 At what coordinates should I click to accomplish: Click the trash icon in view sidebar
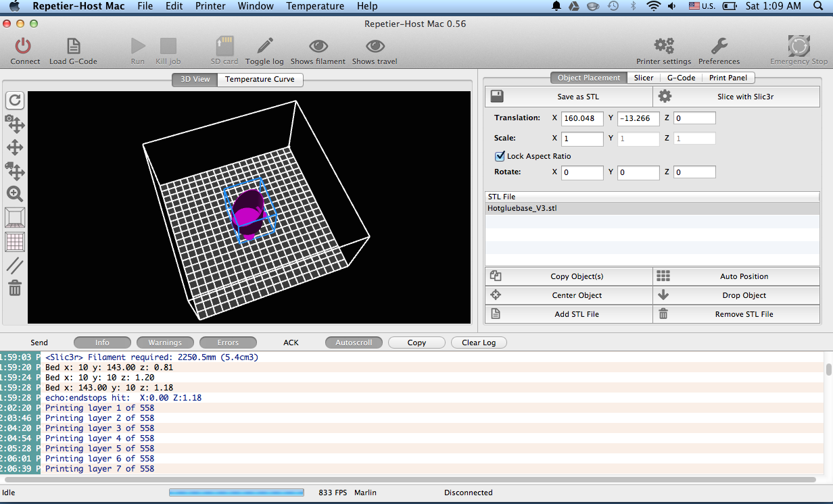pyautogui.click(x=15, y=288)
